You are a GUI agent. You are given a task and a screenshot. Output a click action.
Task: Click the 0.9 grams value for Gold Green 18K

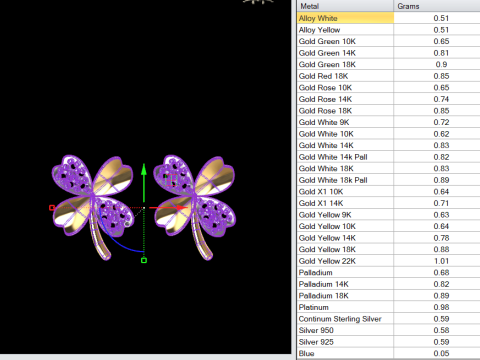(441, 64)
